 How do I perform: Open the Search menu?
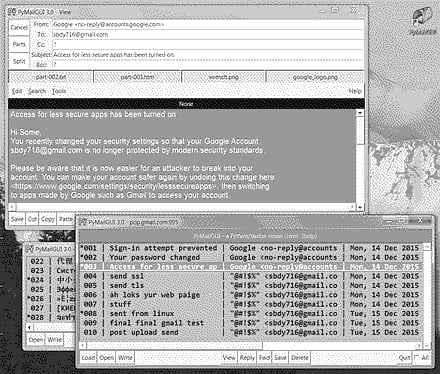tap(37, 91)
